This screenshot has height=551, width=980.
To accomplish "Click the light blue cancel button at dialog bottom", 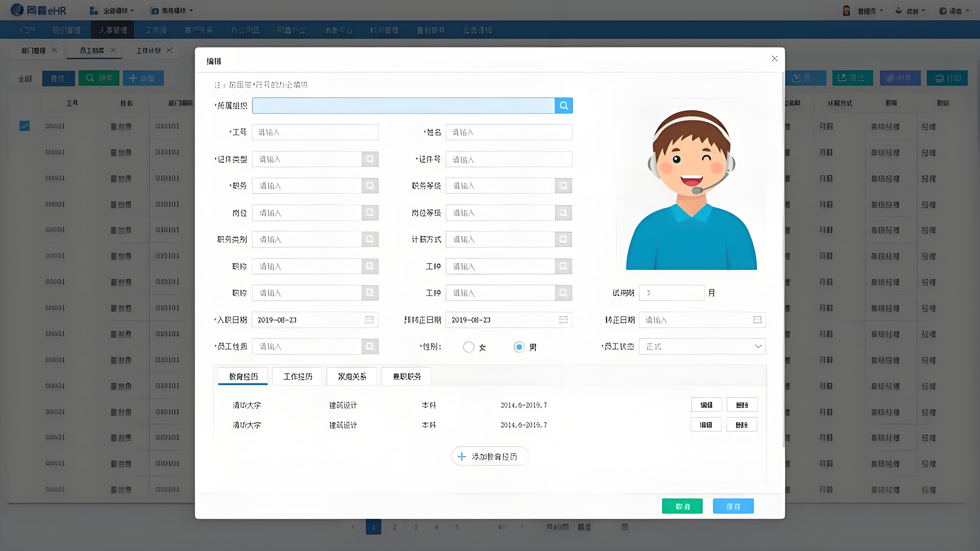I will 733,506.
